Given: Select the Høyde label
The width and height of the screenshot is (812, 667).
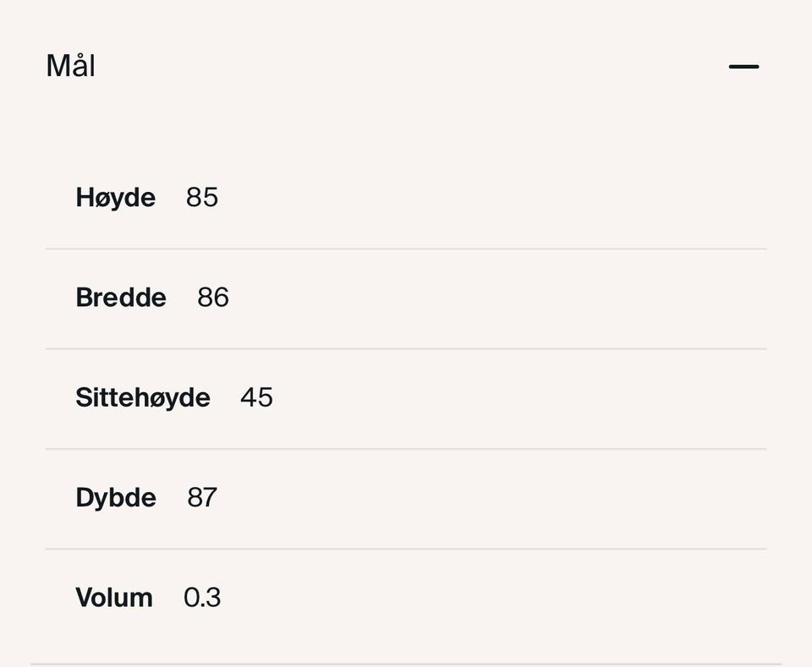Looking at the screenshot, I should point(116,198).
